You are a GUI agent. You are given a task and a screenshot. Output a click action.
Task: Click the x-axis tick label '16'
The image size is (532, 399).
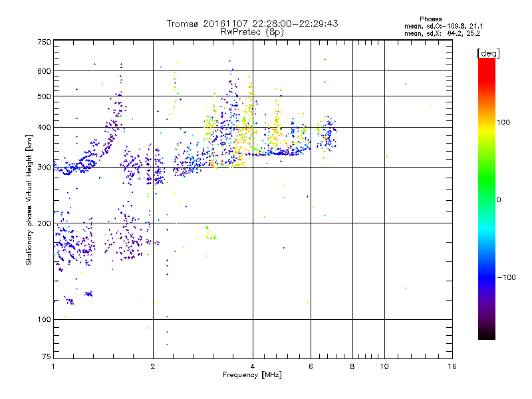click(x=452, y=366)
